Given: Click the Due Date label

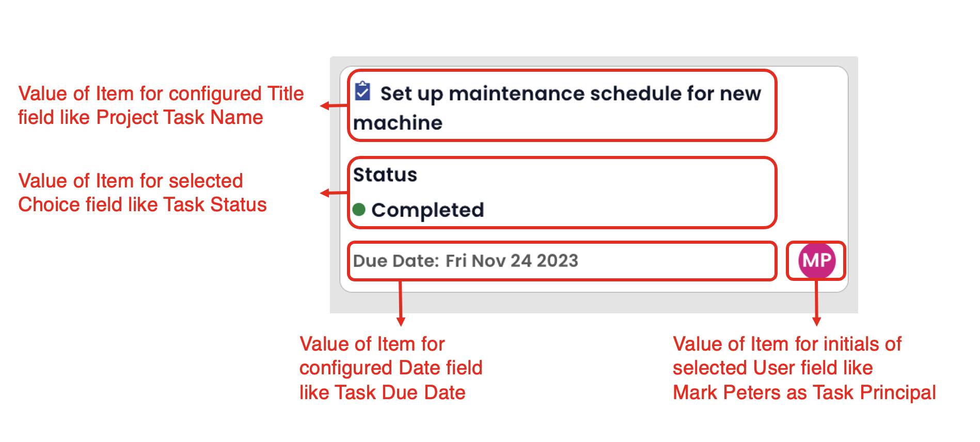Looking at the screenshot, I should (x=396, y=261).
